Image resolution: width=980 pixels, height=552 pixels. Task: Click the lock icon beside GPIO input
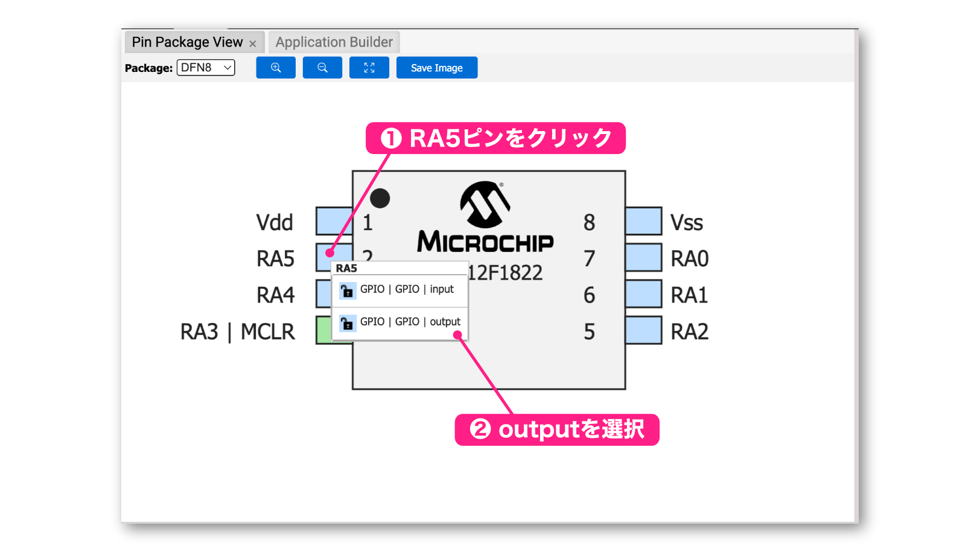coord(347,290)
